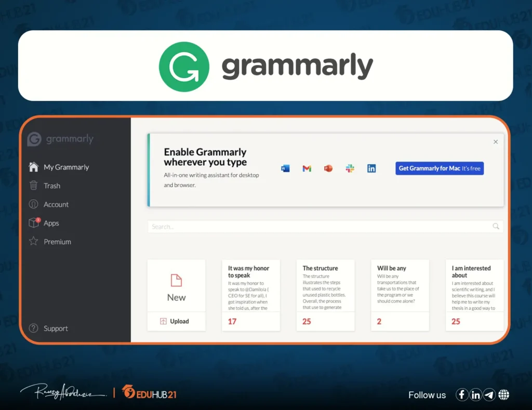Open My Grammarly in the sidebar

coord(66,167)
